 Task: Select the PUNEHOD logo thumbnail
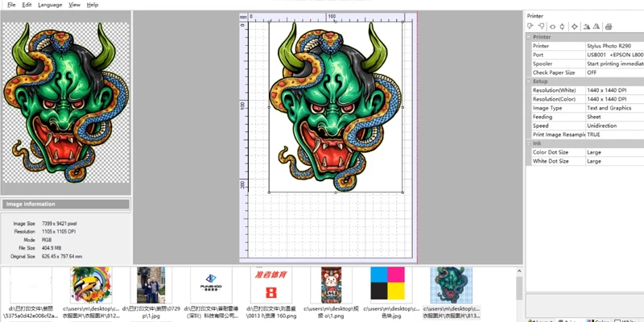211,285
